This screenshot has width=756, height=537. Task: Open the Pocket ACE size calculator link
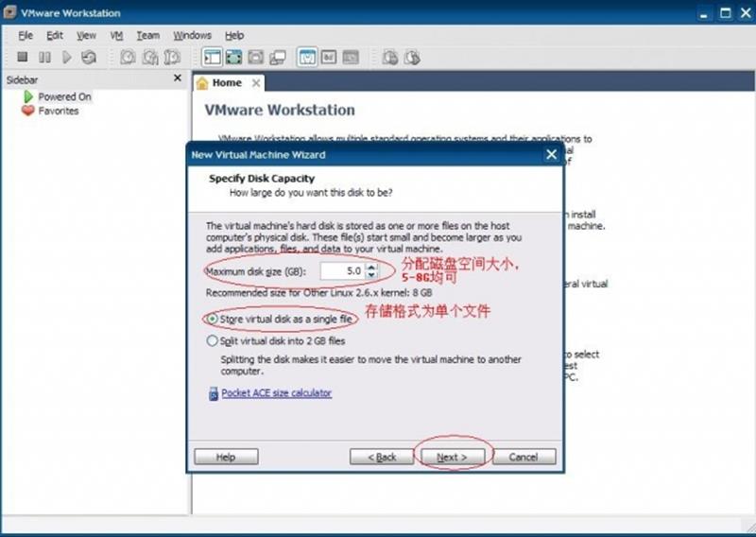tap(276, 393)
